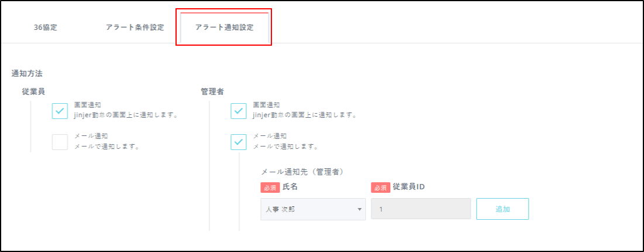
Task: Select the アラート通知設定 tab
Action: click(x=225, y=28)
